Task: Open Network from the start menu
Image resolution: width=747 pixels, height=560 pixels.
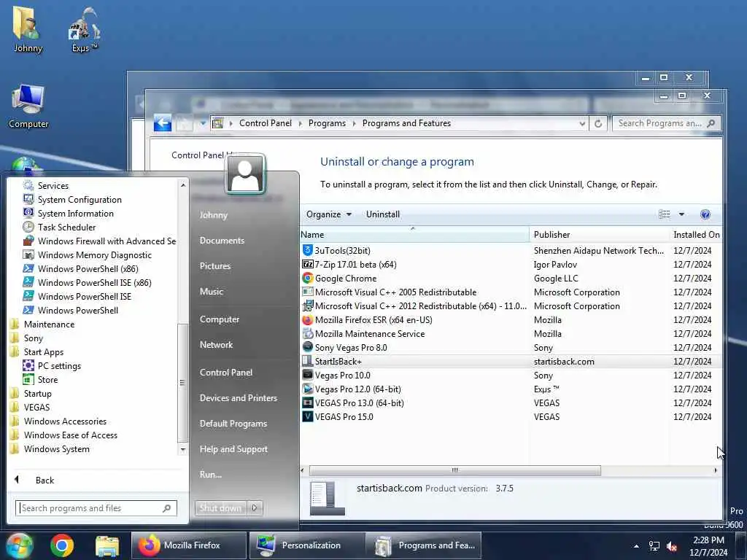Action: point(216,345)
